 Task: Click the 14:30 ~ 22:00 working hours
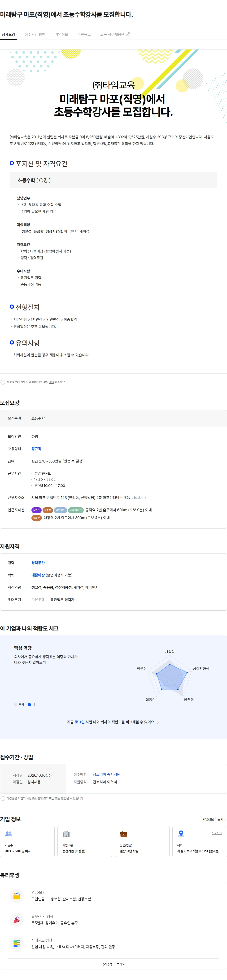pos(45,479)
